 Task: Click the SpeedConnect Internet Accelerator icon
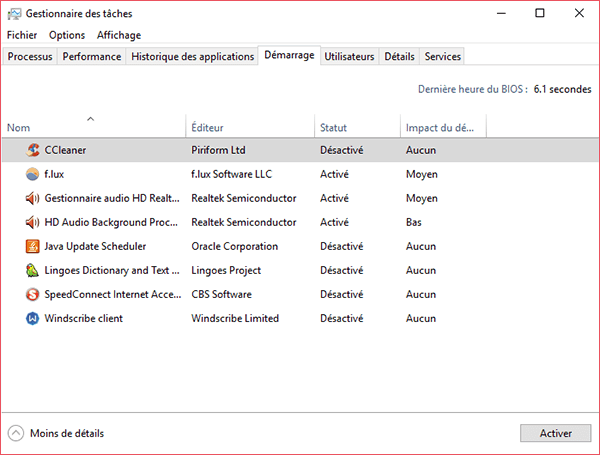click(33, 294)
